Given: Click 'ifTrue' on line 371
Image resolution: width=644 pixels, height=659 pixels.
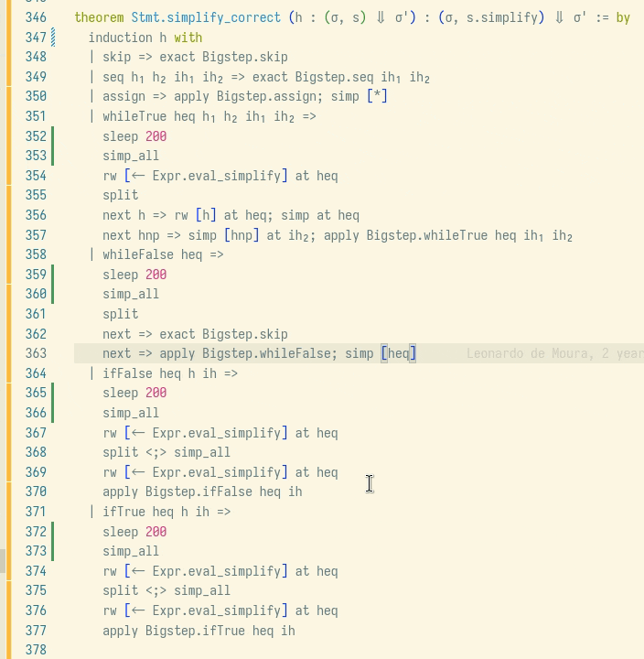Looking at the screenshot, I should coord(123,512).
